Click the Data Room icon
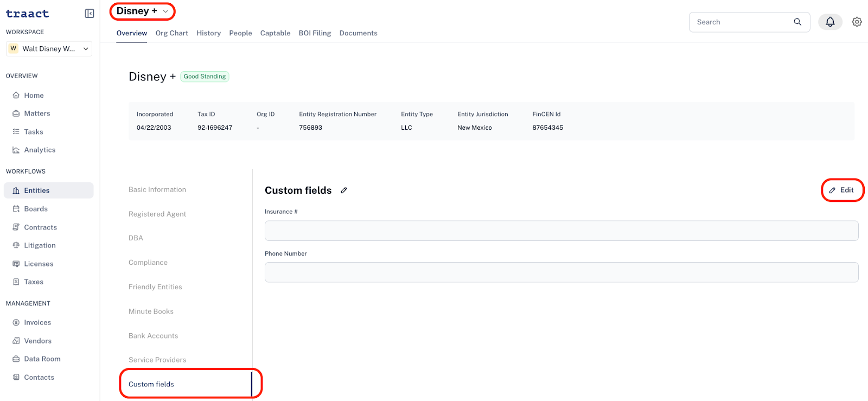Screen dimensions: 868x401 (x=16, y=359)
